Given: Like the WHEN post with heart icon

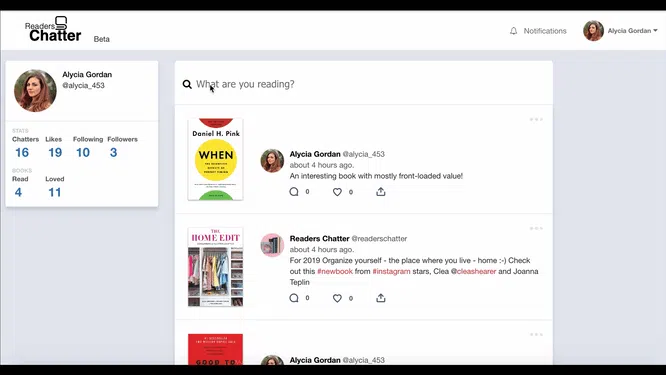Looking at the screenshot, I should tap(337, 192).
